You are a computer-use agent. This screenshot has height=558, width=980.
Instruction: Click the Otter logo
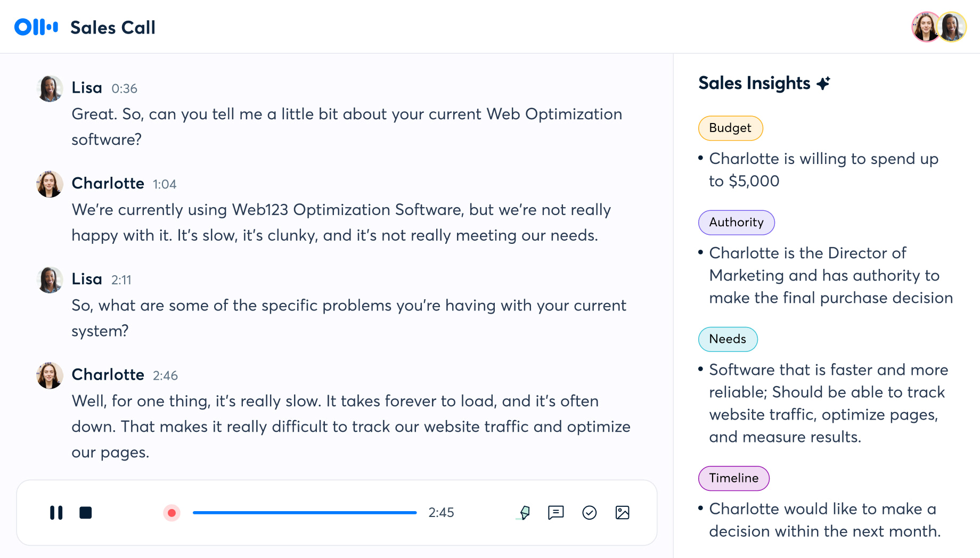(36, 27)
